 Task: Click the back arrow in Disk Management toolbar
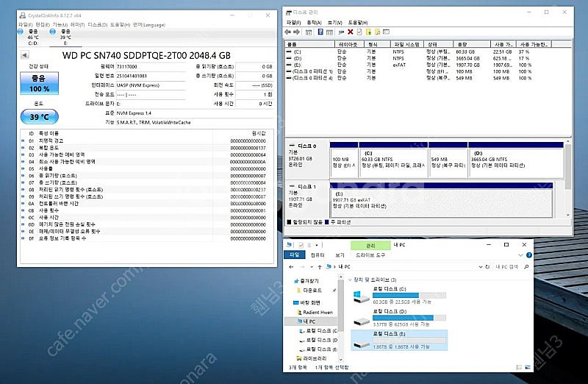(288, 32)
